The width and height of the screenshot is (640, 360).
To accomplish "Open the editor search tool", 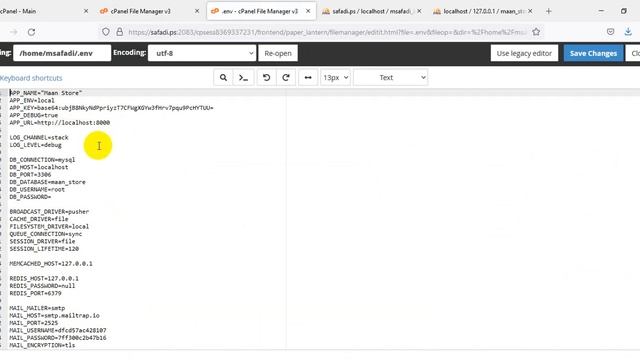I will click(x=223, y=78).
